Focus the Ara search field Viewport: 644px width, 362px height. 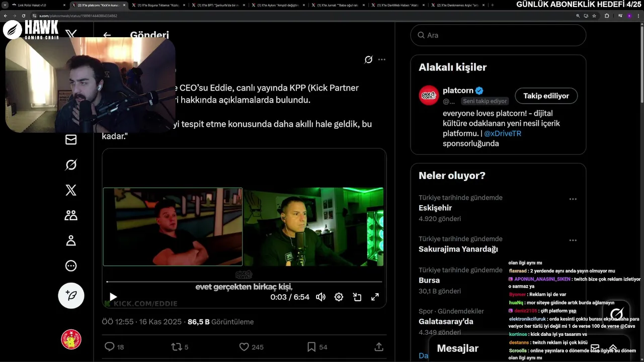click(498, 35)
